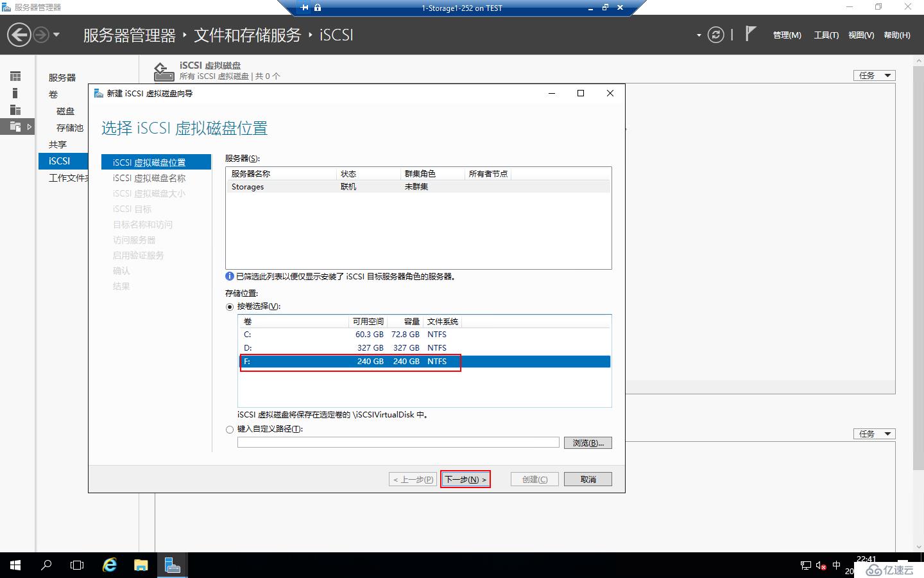The width and height of the screenshot is (924, 578).
Task: Click 浏览(B)... button
Action: 588,443
